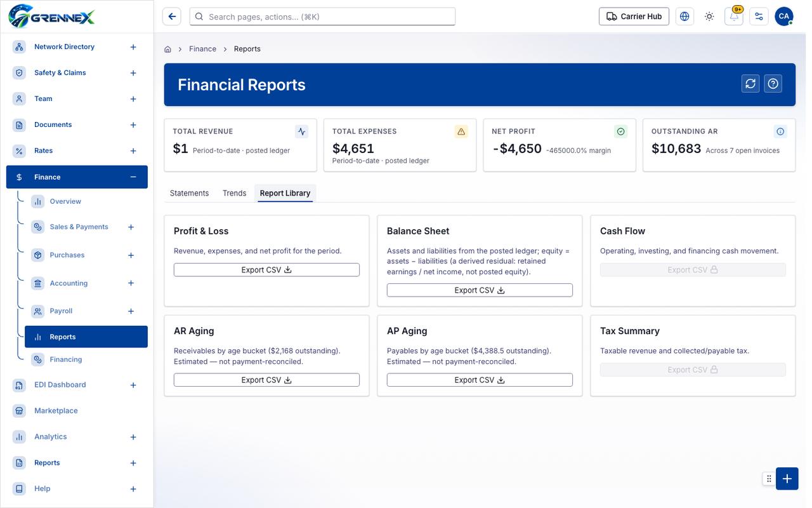The image size is (812, 508).
Task: Click the Grennex logo
Action: [x=51, y=15]
